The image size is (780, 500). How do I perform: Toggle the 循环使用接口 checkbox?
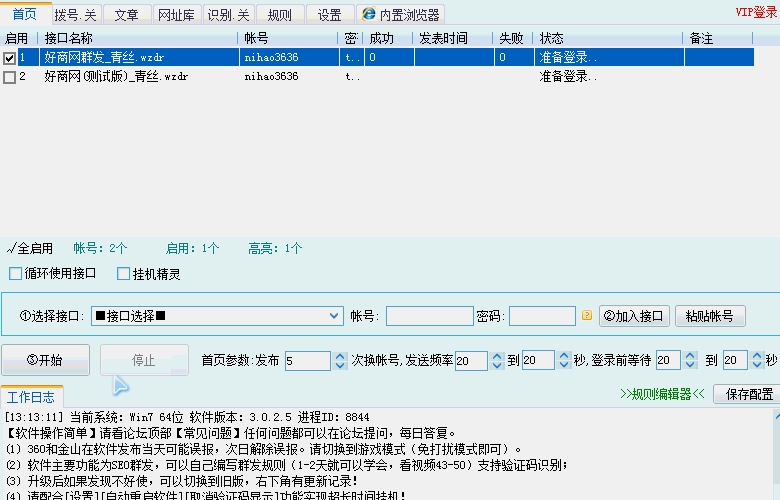coord(16,273)
